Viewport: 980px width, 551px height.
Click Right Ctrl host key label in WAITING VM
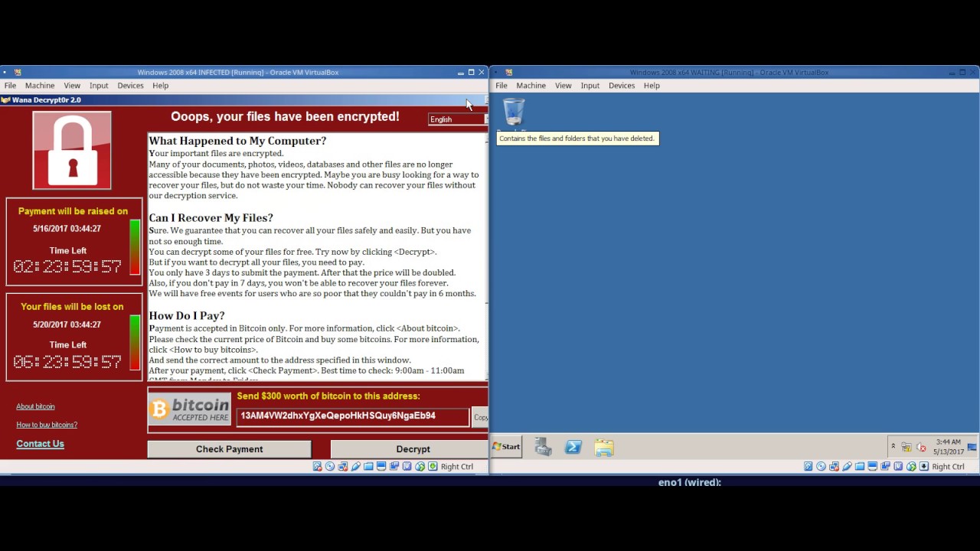[x=949, y=467]
